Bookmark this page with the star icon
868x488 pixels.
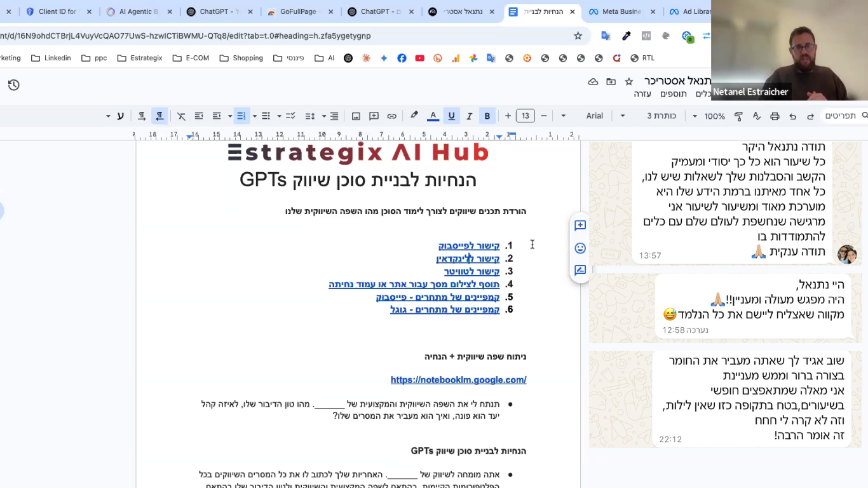pos(578,36)
